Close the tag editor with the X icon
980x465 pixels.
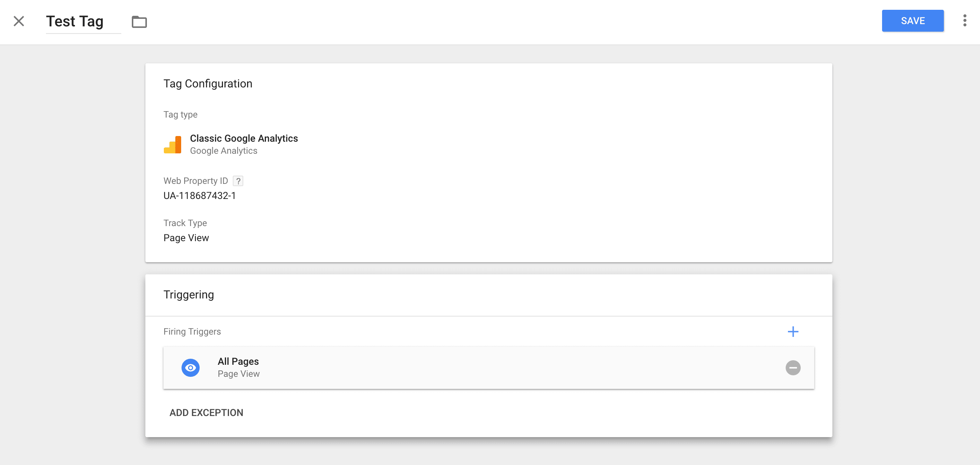(18, 21)
